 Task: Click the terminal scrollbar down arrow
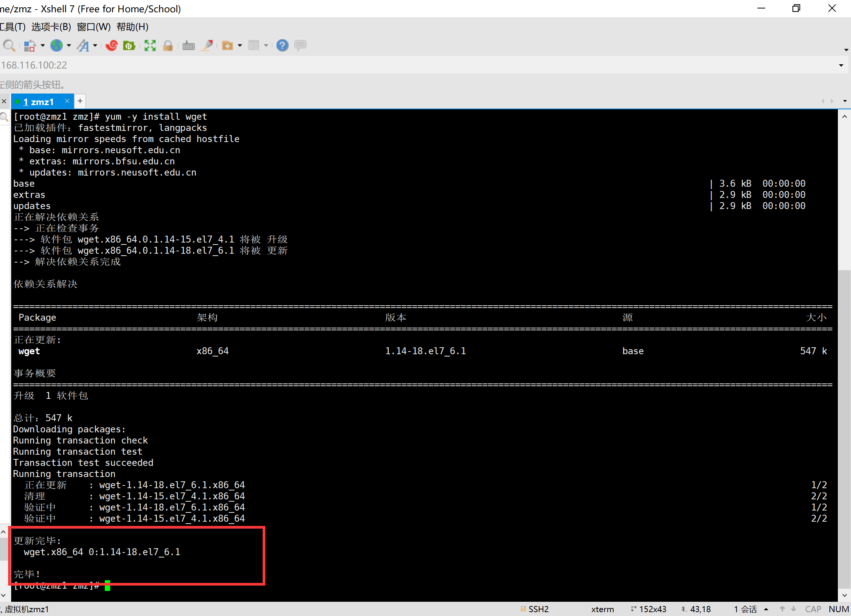click(844, 595)
